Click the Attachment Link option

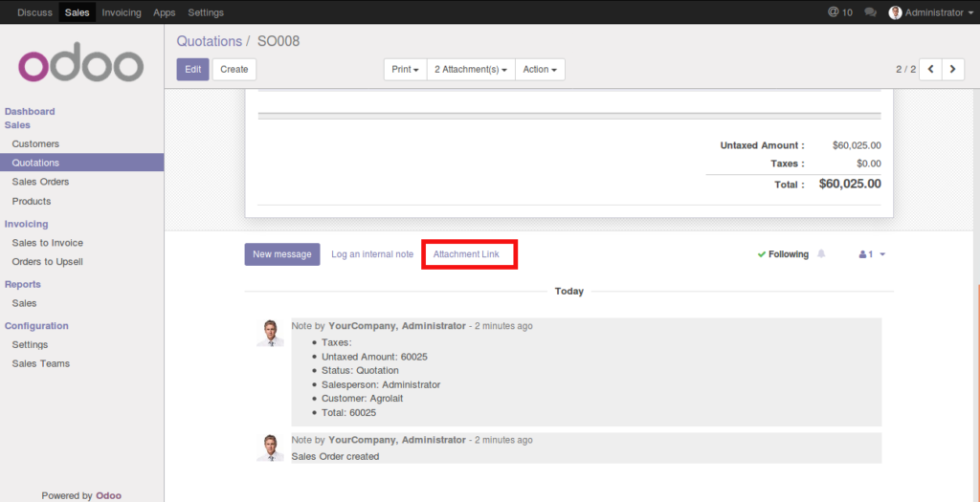(x=466, y=254)
